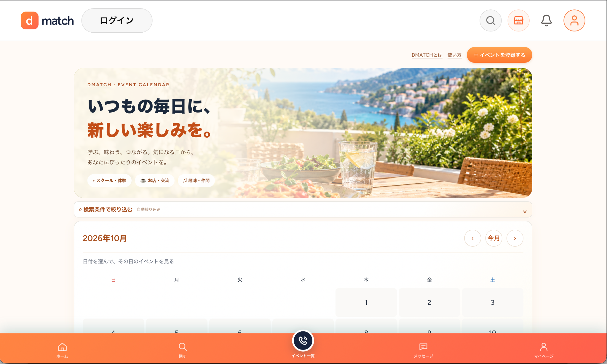Open the 使い方 link
This screenshot has height=364, width=607.
coord(454,55)
